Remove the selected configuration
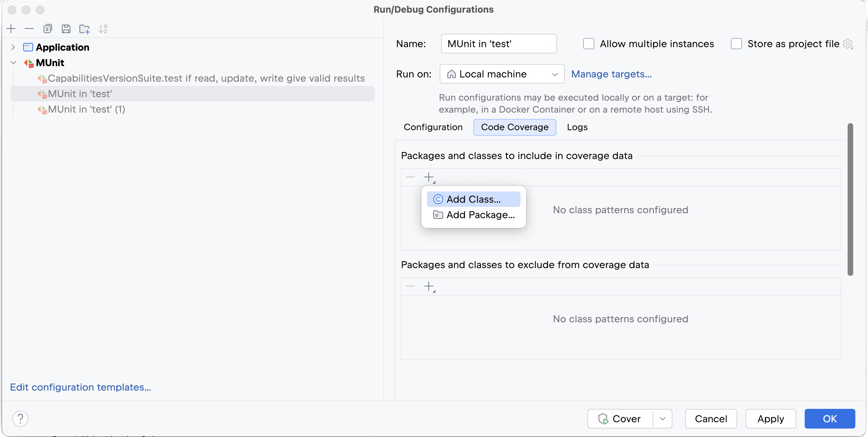The image size is (868, 437). pyautogui.click(x=29, y=28)
